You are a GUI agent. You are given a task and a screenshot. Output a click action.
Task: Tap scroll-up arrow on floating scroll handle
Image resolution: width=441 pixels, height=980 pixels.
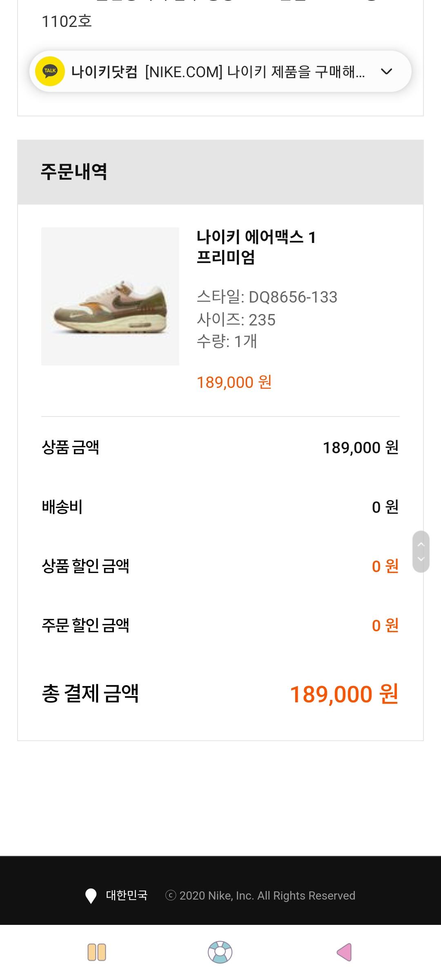click(x=421, y=544)
